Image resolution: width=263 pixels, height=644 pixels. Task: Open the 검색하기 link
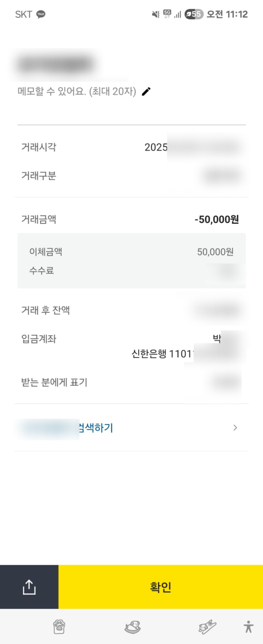point(96,428)
